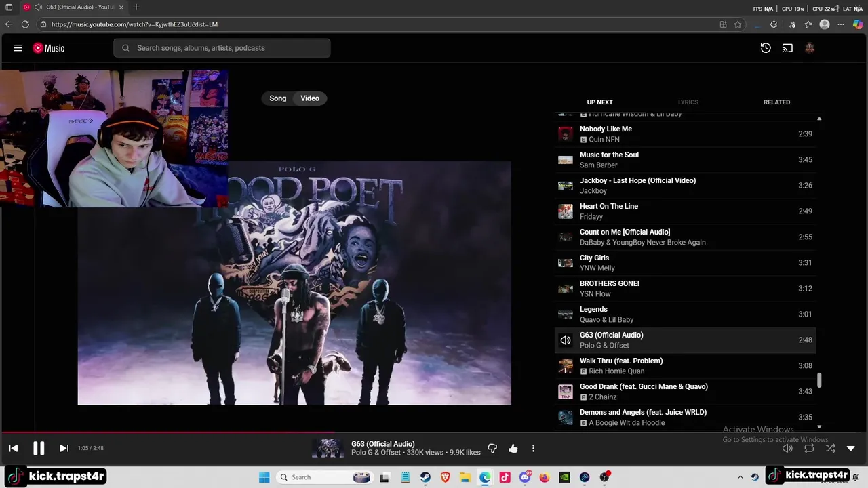Screen dimensions: 868x488
Task: Open the listening history clock icon
Action: (766, 48)
